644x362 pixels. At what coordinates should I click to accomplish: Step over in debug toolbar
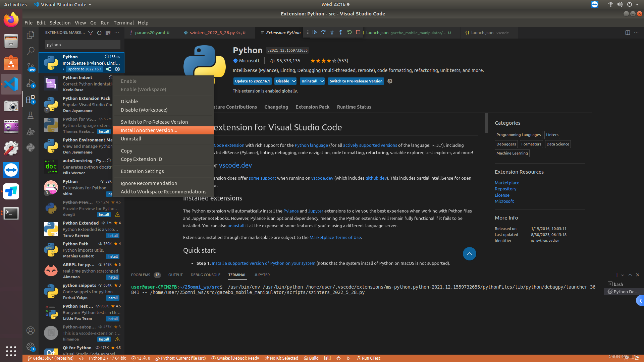(x=323, y=33)
